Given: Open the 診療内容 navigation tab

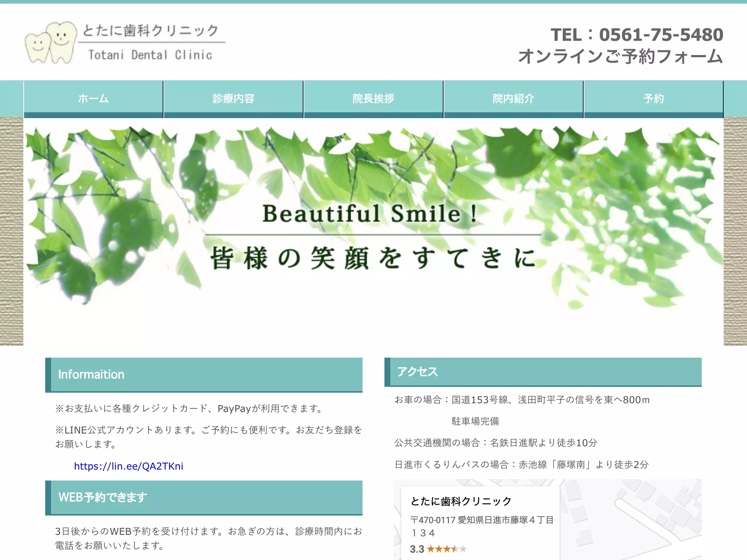Looking at the screenshot, I should (233, 99).
